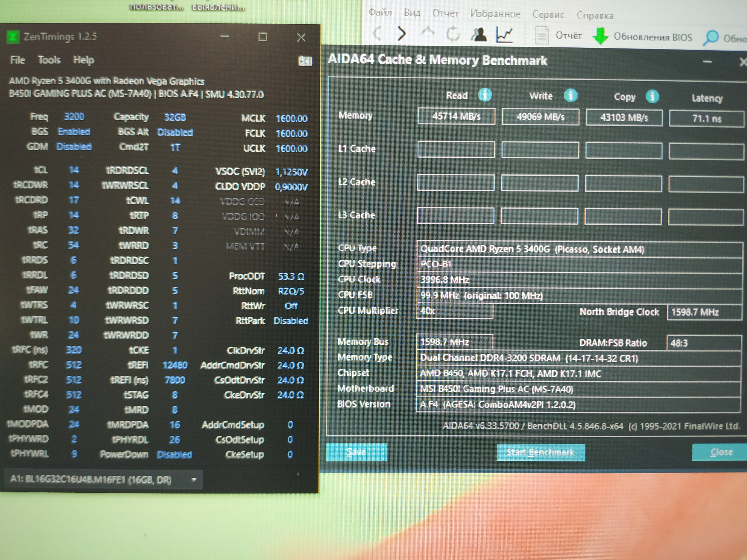This screenshot has height=560, width=747.
Task: Click the Read info icon
Action: (x=485, y=95)
